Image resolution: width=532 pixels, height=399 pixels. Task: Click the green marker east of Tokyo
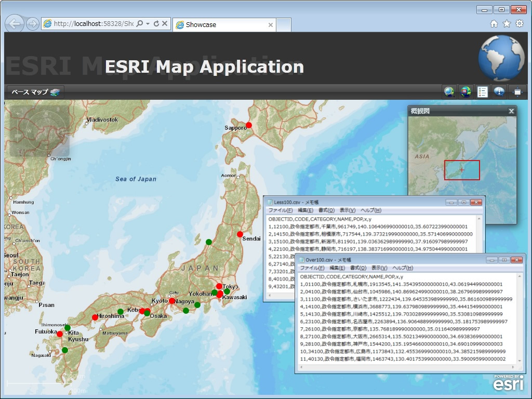pyautogui.click(x=227, y=291)
